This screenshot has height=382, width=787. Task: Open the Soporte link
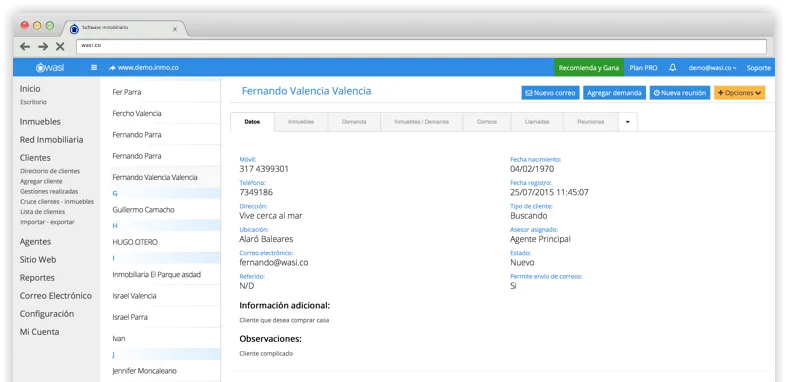pos(758,67)
